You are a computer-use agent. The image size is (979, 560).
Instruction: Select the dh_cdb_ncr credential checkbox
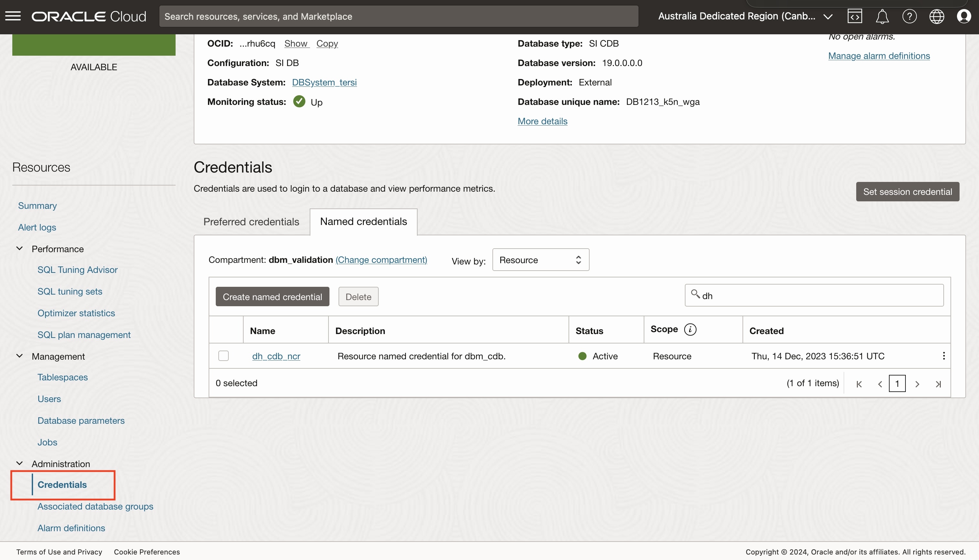[x=224, y=356]
